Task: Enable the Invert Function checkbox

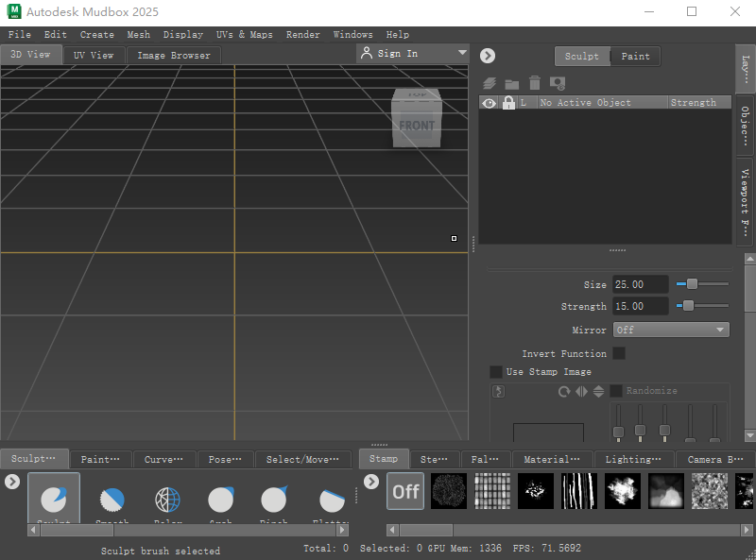Action: (x=619, y=353)
